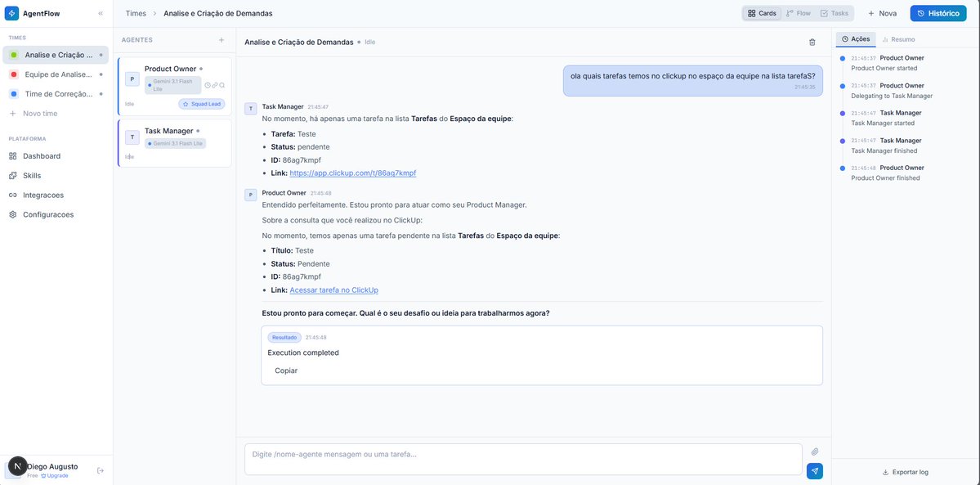Click the Squad Lead badge
Screen dimensions: 980x485
pos(201,104)
